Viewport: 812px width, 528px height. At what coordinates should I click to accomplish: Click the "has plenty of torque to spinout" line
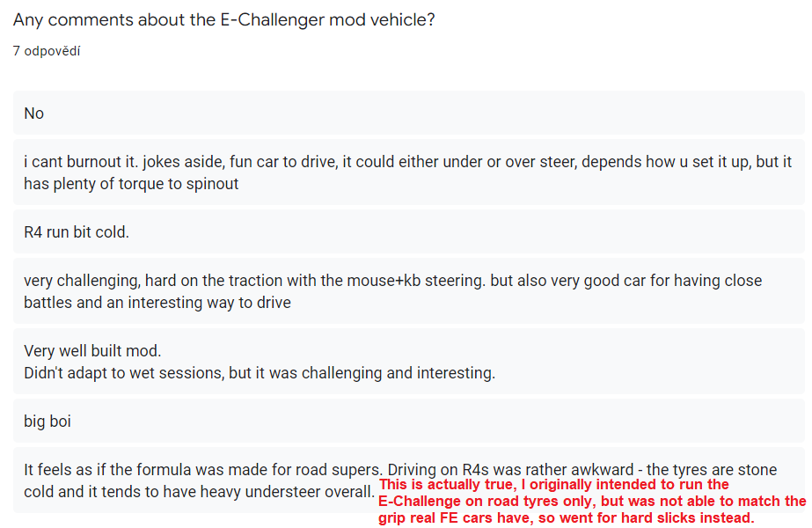click(131, 184)
